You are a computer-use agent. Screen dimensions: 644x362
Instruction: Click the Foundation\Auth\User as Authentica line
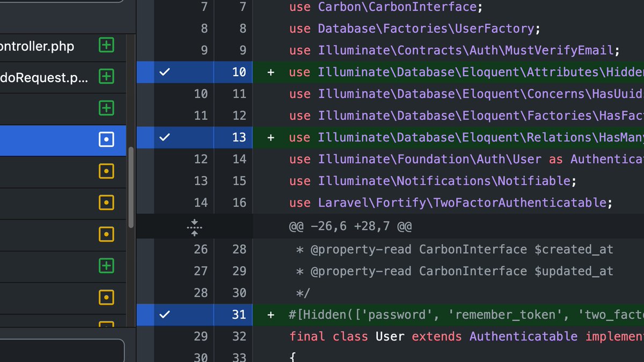466,159
